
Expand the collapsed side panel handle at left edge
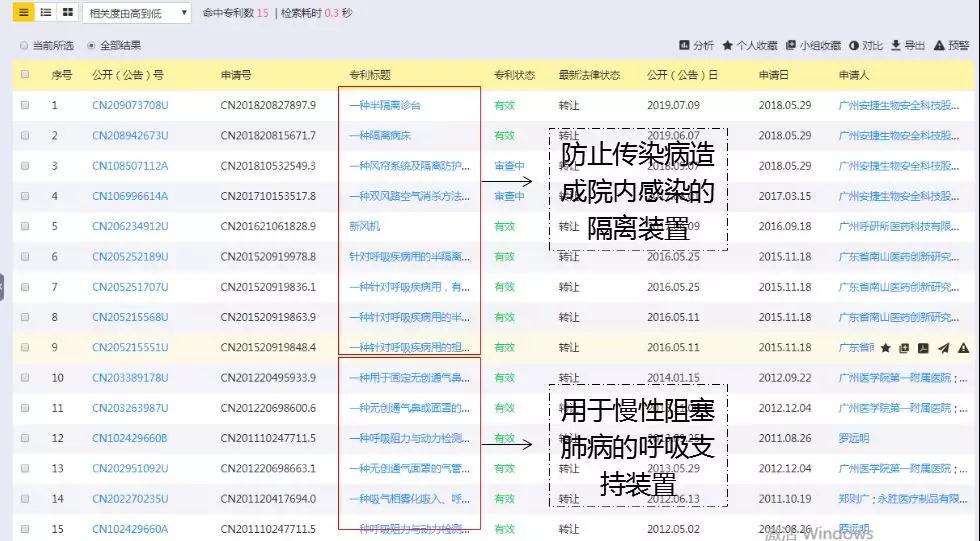point(2,287)
